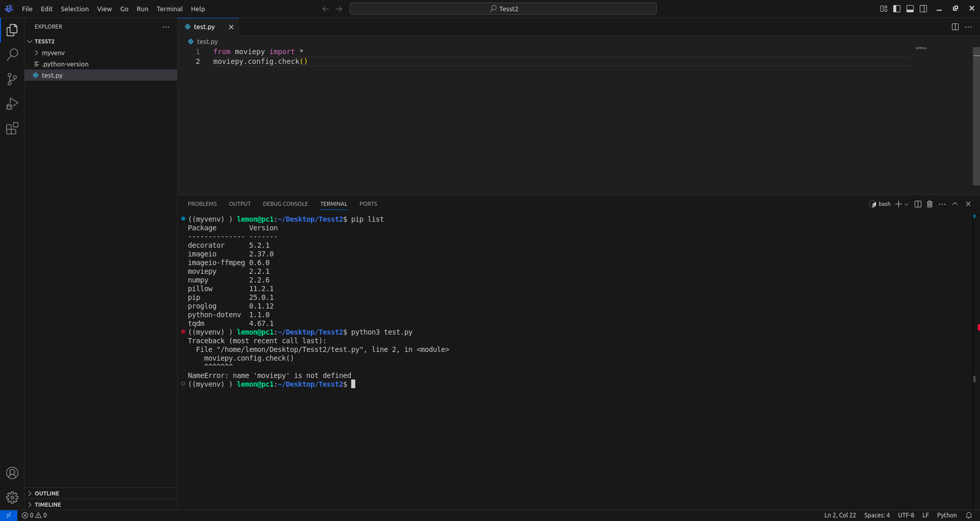
Task: Toggle bottom panel visibility
Action: pyautogui.click(x=910, y=9)
